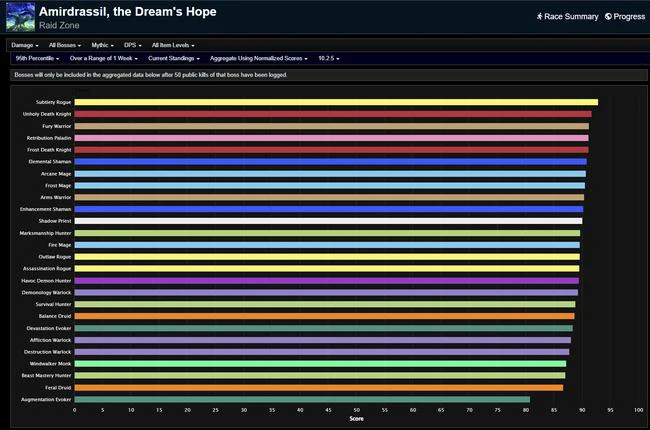650x430 pixels.
Task: Click the Retribution Paladin axis label
Action: (49, 138)
